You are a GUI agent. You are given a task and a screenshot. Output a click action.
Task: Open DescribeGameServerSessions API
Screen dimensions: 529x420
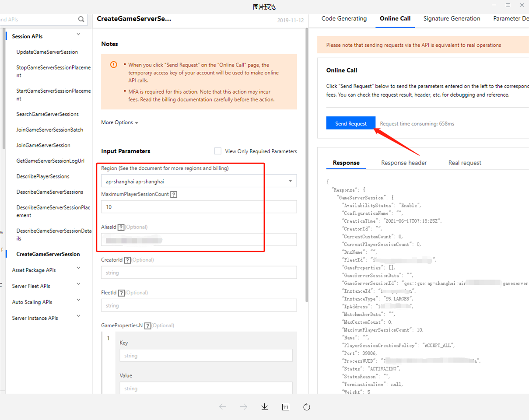[x=50, y=192]
